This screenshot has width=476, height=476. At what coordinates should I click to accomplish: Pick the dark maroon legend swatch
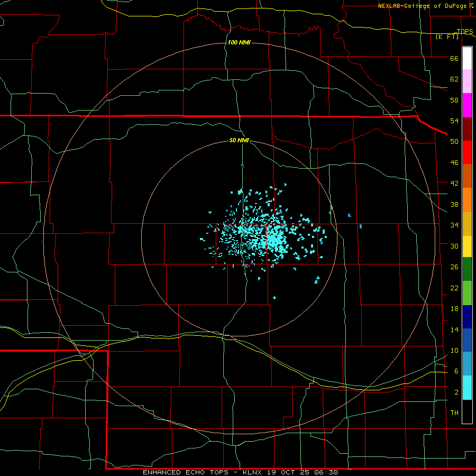pyautogui.click(x=467, y=129)
